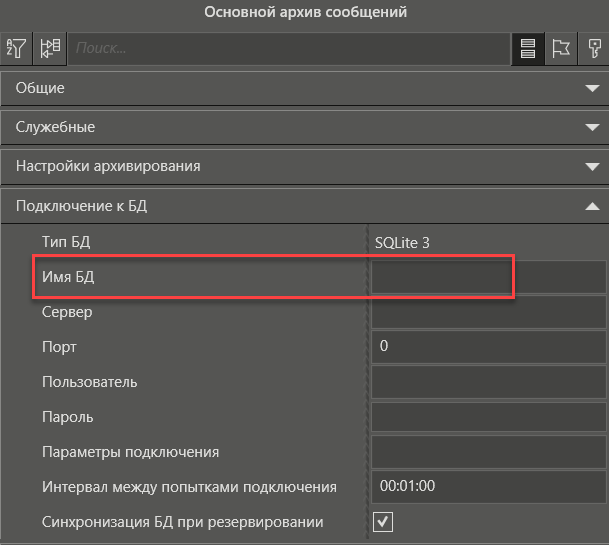The height and width of the screenshot is (545, 609).
Task: Click the Имя БД input field
Action: [488, 277]
